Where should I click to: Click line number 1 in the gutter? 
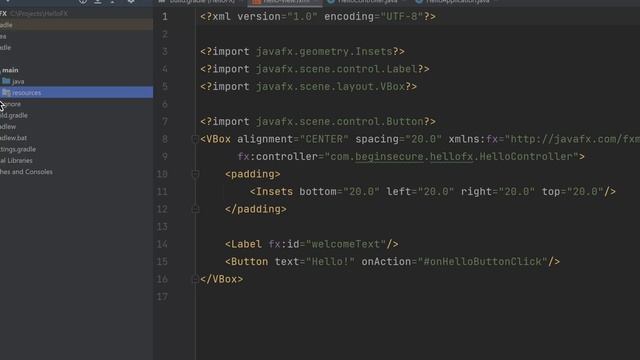[x=165, y=17]
